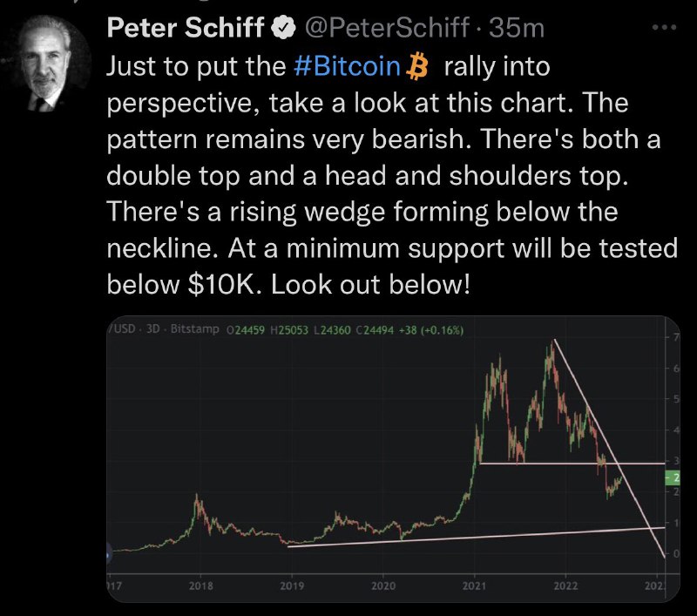Select the descending trendline from the peak
This screenshot has width=697, height=616.
pos(609,448)
